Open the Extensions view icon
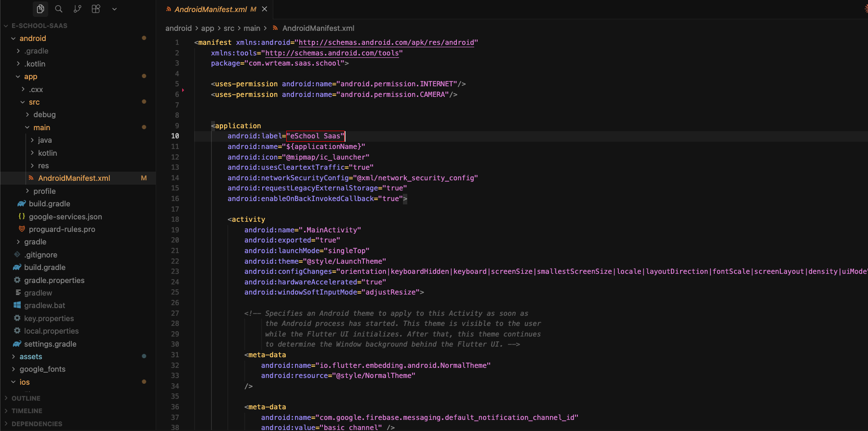868x431 pixels. [96, 9]
